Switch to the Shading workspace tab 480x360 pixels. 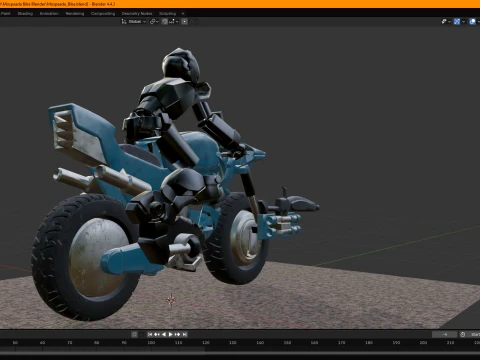click(x=25, y=14)
